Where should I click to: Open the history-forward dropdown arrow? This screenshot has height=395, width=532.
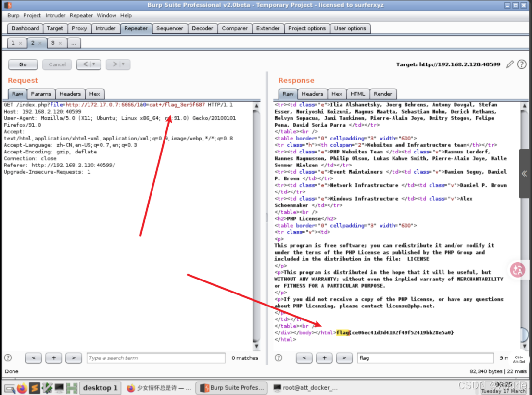pos(123,64)
